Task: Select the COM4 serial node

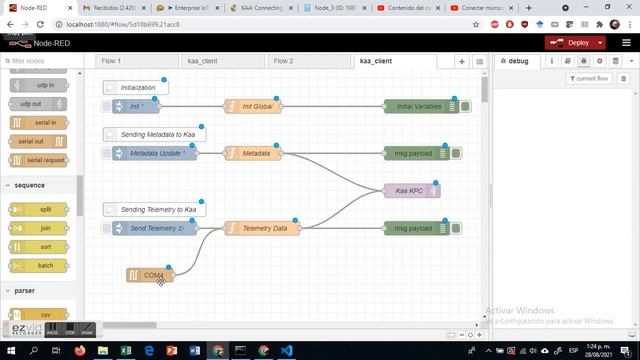Action: [x=150, y=275]
